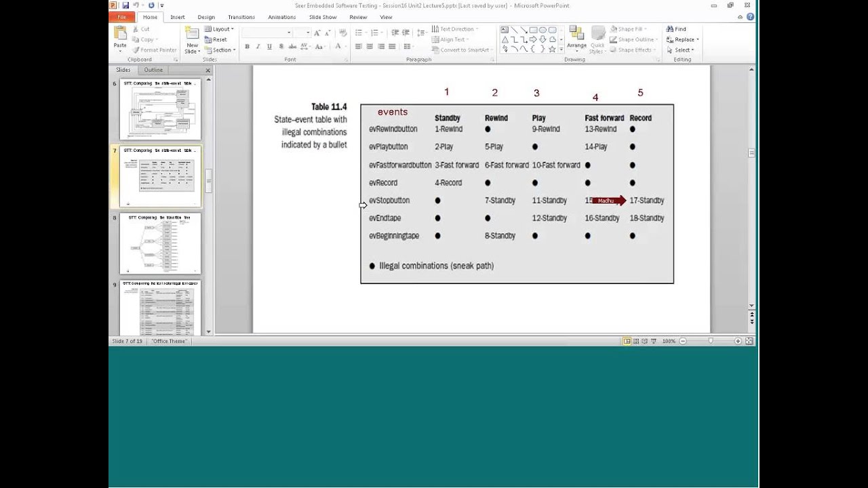Align text left
The image size is (868, 488).
coord(358,47)
